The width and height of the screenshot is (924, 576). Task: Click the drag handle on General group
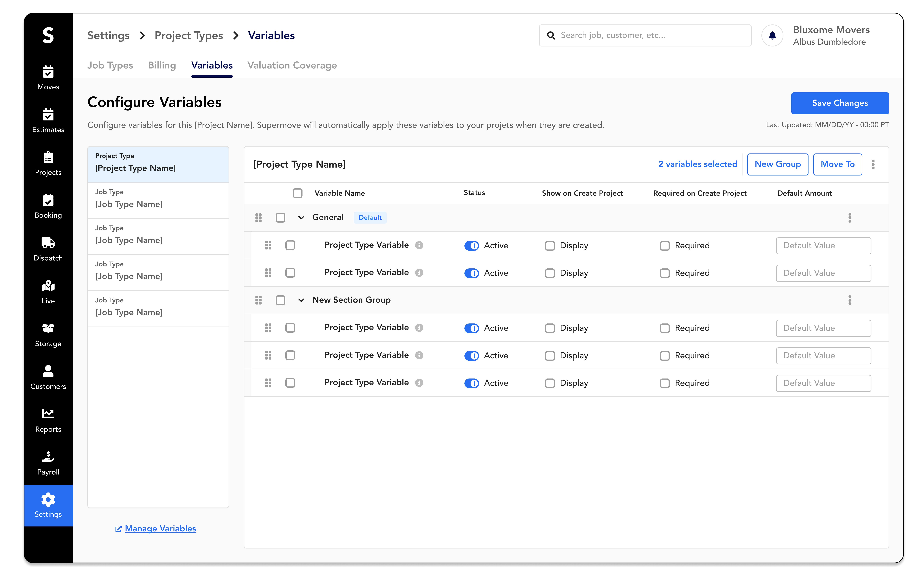(258, 218)
